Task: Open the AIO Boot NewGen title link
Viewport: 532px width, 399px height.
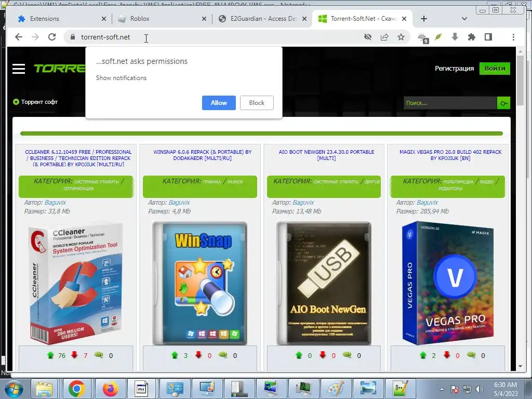Action: tap(326, 155)
